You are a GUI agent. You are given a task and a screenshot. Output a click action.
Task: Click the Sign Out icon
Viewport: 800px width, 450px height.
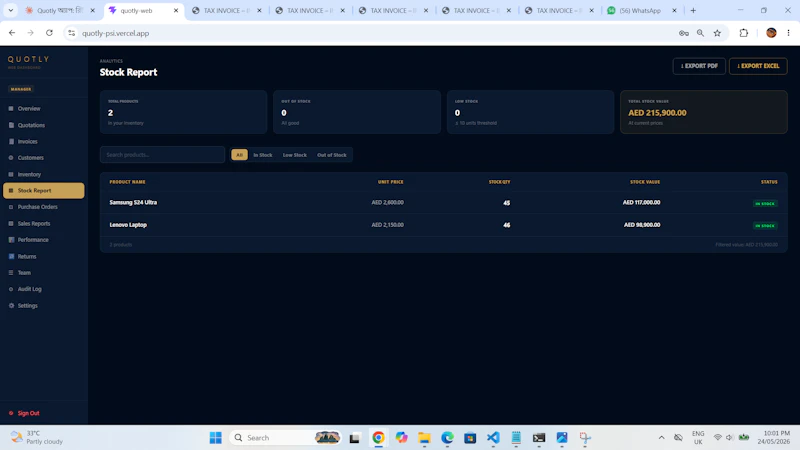pos(11,413)
